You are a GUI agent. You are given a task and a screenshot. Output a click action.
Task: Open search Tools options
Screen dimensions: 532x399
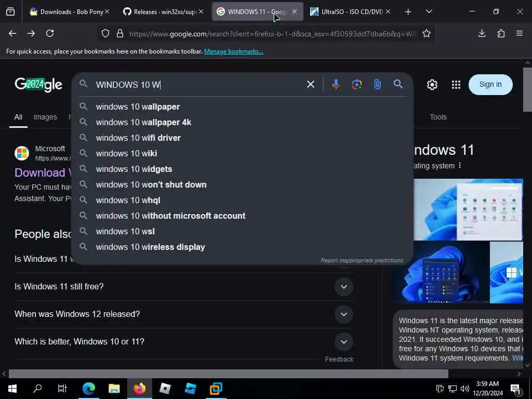438,117
